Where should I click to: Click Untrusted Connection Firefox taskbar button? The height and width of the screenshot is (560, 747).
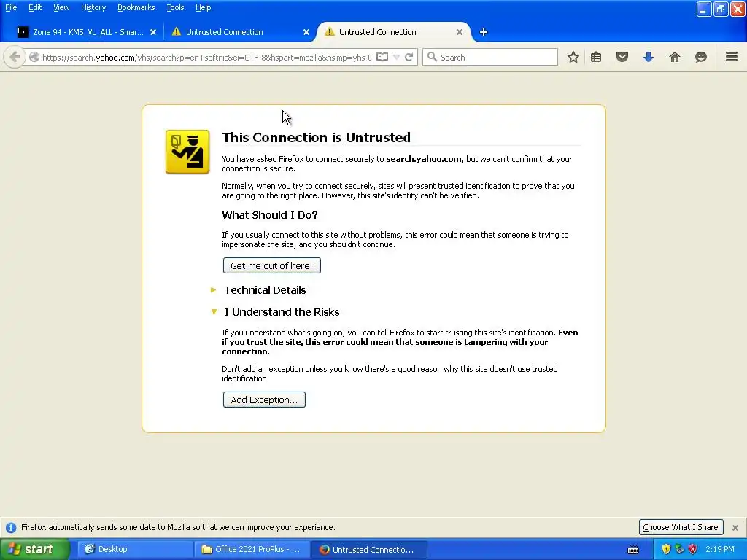point(368,550)
